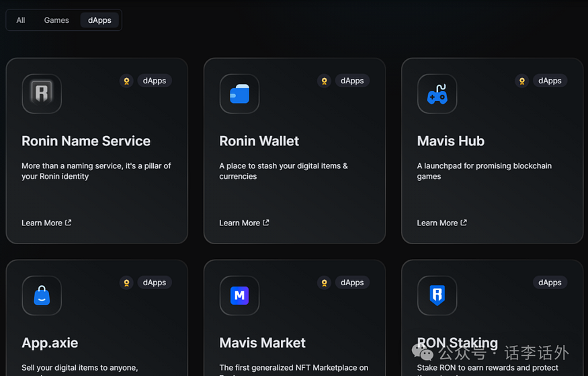The image size is (588, 376).
Task: Click description 'A place to stash your digital items'
Action: (284, 171)
